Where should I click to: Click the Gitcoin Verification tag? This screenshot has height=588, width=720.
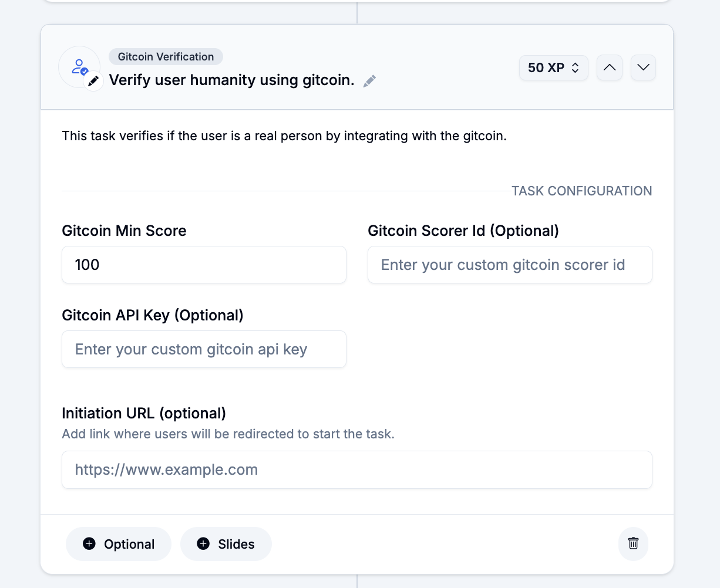(x=166, y=57)
